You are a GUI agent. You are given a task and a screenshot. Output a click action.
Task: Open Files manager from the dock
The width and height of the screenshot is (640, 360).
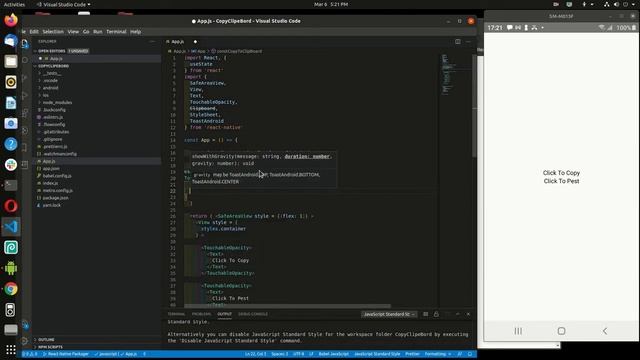pos(11,61)
